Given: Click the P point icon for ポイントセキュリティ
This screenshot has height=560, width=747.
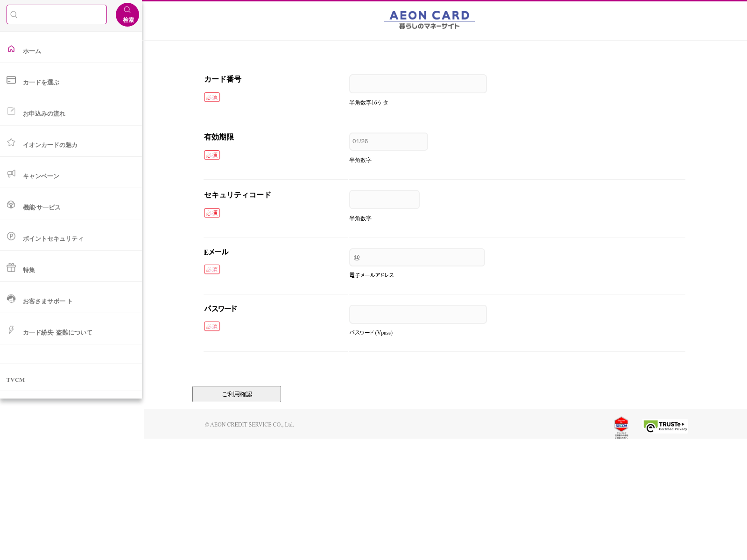Looking at the screenshot, I should [x=11, y=236].
